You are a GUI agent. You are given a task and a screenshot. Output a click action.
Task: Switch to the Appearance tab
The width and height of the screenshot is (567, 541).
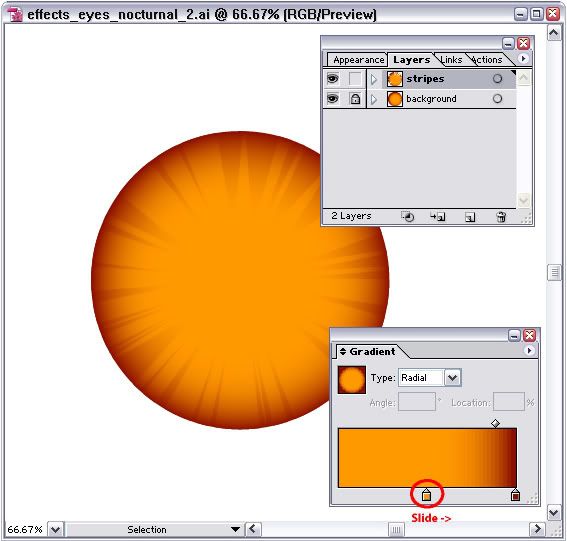[358, 60]
